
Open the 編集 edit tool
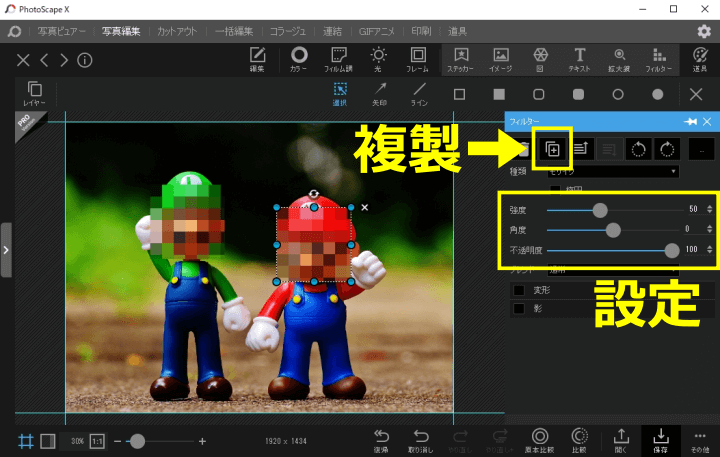[257, 60]
